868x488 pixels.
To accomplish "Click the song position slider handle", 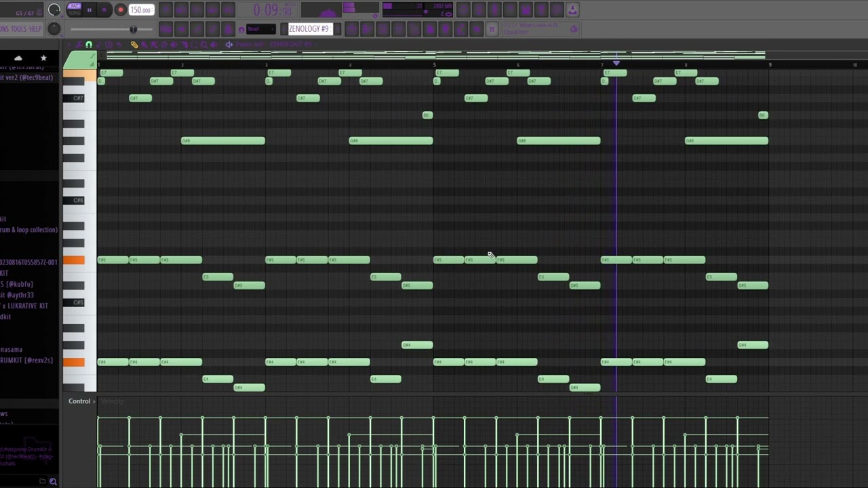I will point(133,29).
